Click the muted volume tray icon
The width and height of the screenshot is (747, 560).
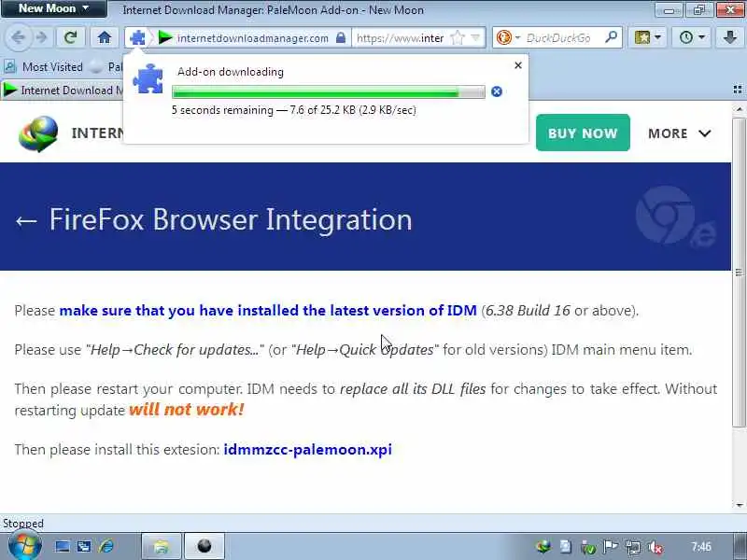[655, 548]
